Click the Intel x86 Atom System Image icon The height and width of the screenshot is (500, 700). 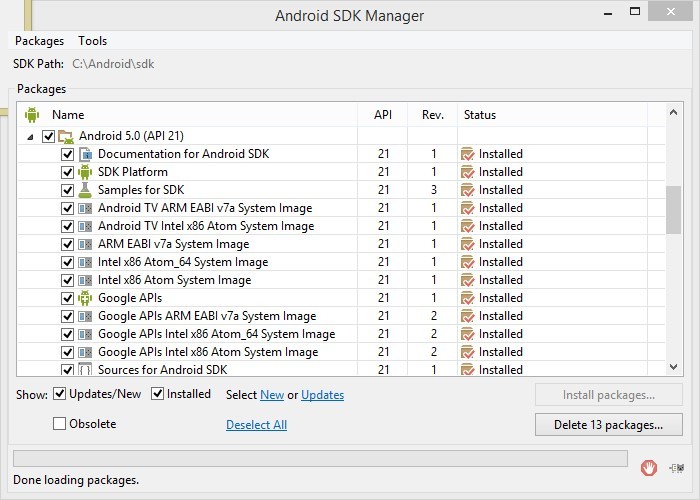[x=85, y=280]
